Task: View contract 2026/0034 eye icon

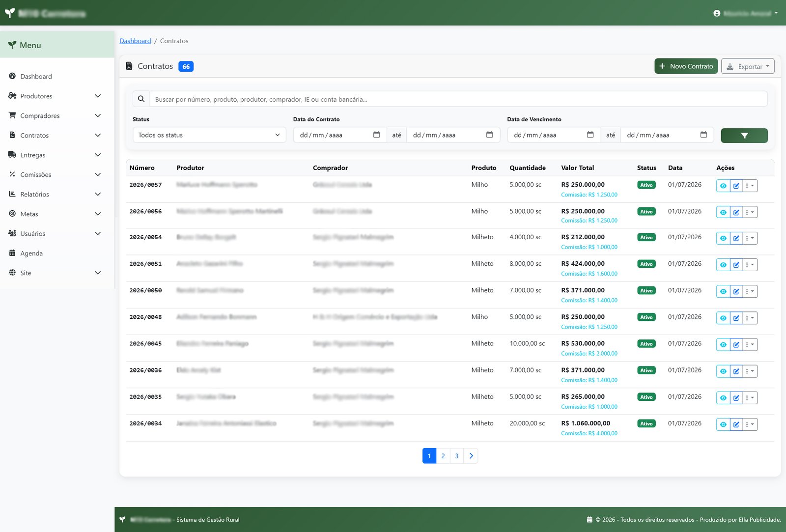Action: (x=723, y=424)
